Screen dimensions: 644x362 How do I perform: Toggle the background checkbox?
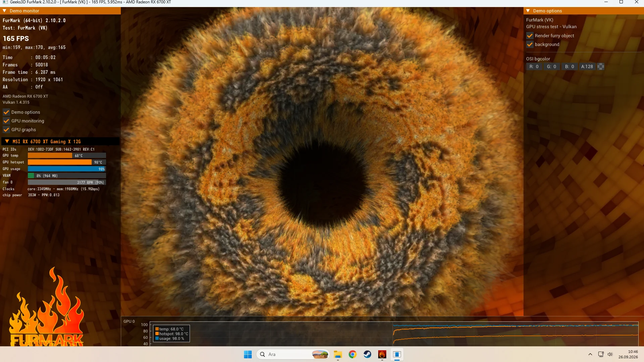[x=530, y=44]
